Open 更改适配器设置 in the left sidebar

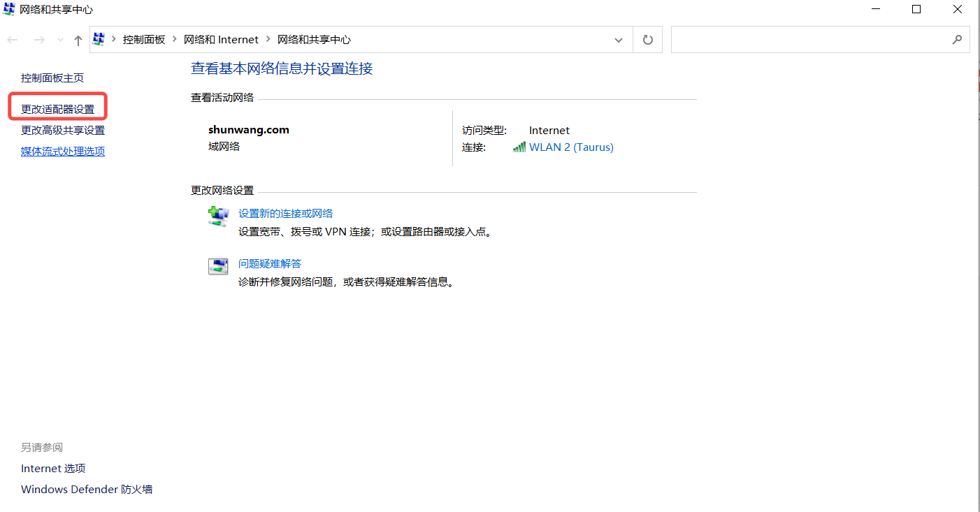[x=57, y=110]
